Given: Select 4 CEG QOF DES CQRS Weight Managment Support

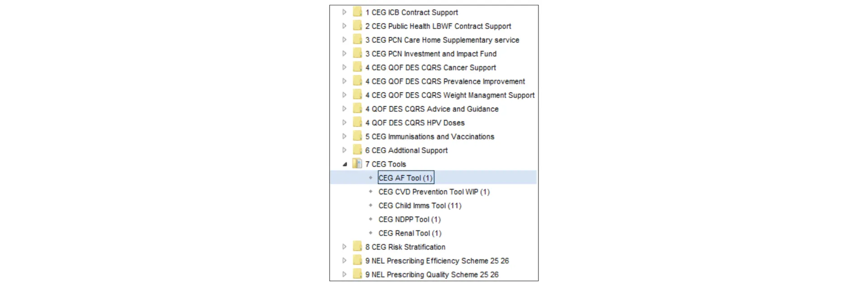Looking at the screenshot, I should (x=449, y=95).
